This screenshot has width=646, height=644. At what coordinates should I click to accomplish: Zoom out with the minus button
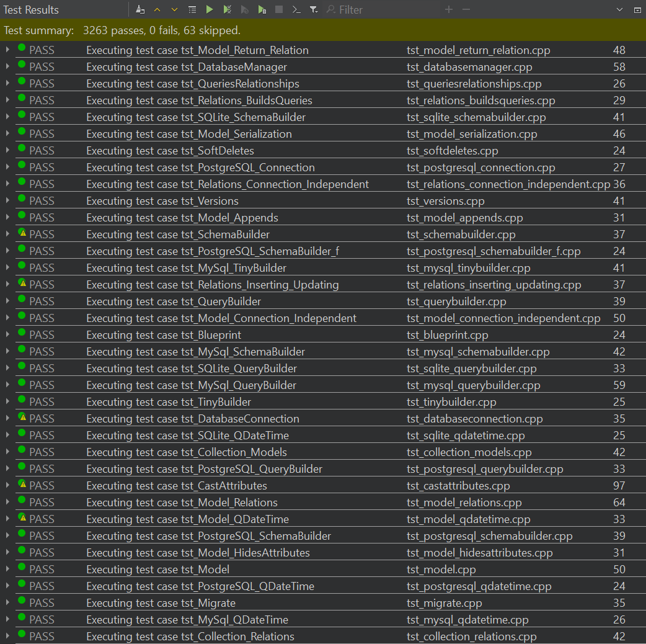tap(466, 9)
